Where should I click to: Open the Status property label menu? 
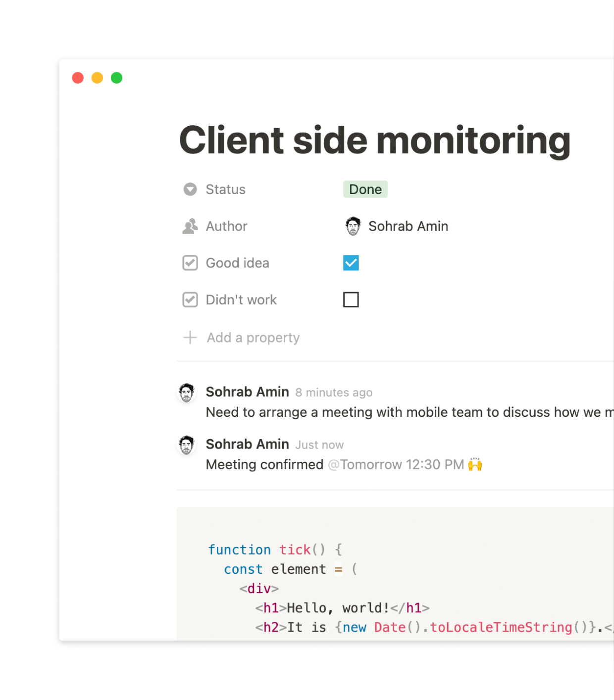(225, 190)
